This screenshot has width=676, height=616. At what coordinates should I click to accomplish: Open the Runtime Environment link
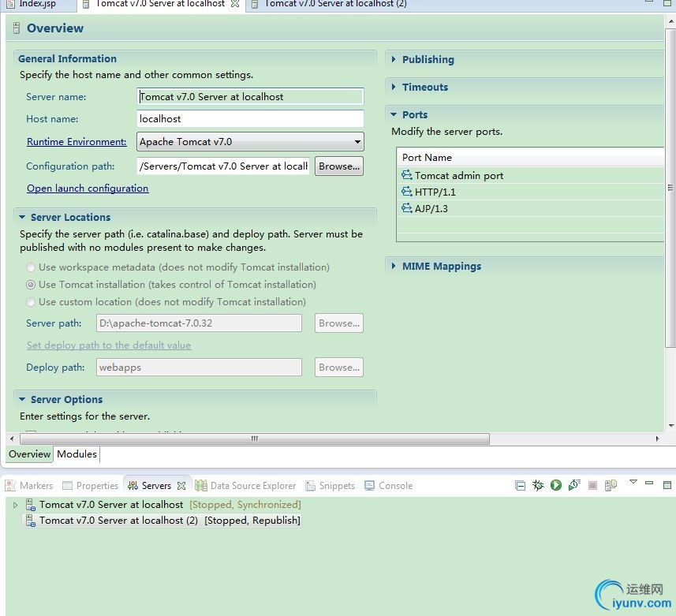pos(77,142)
